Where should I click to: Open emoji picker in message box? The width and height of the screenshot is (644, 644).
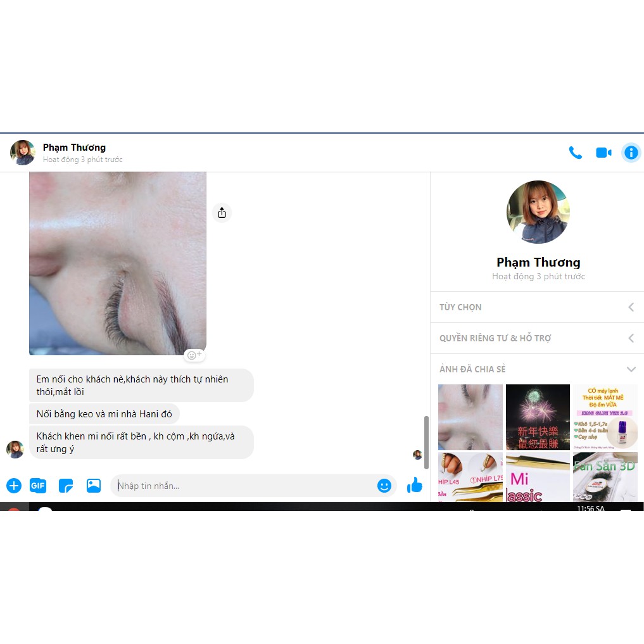pos(384,486)
